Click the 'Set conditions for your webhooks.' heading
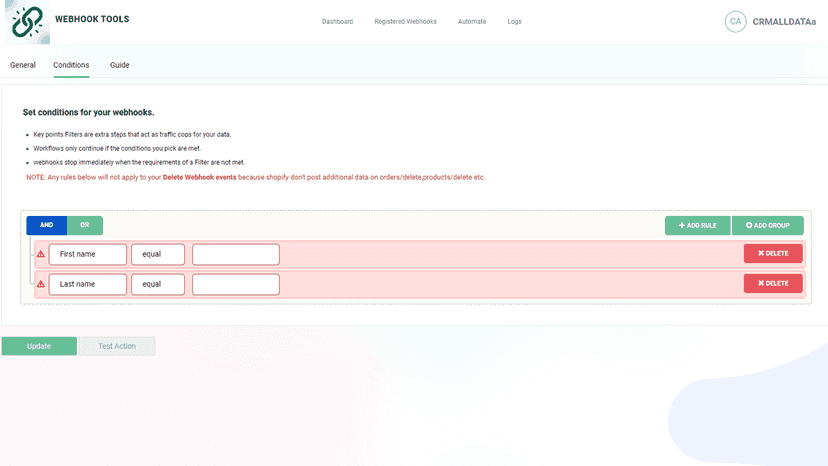 point(88,113)
